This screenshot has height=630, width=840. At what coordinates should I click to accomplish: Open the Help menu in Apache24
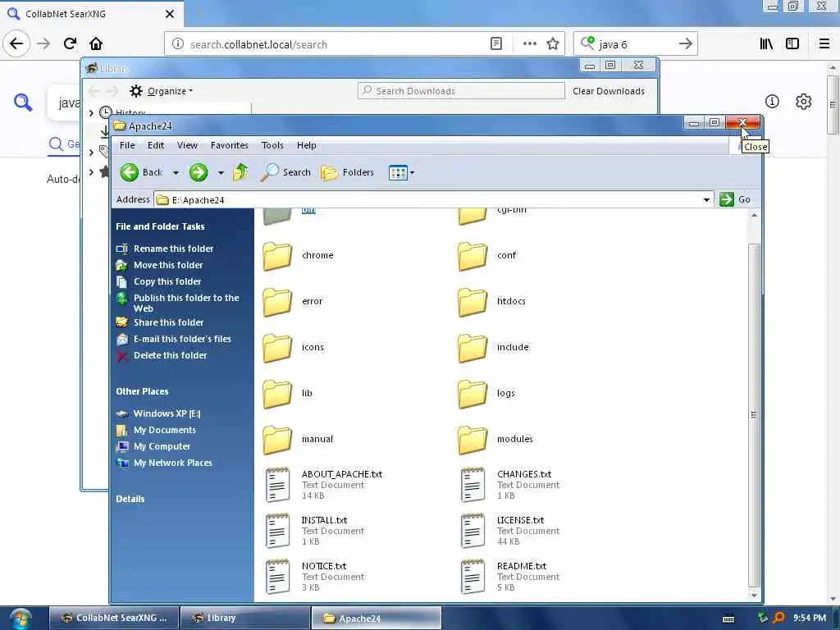(307, 145)
